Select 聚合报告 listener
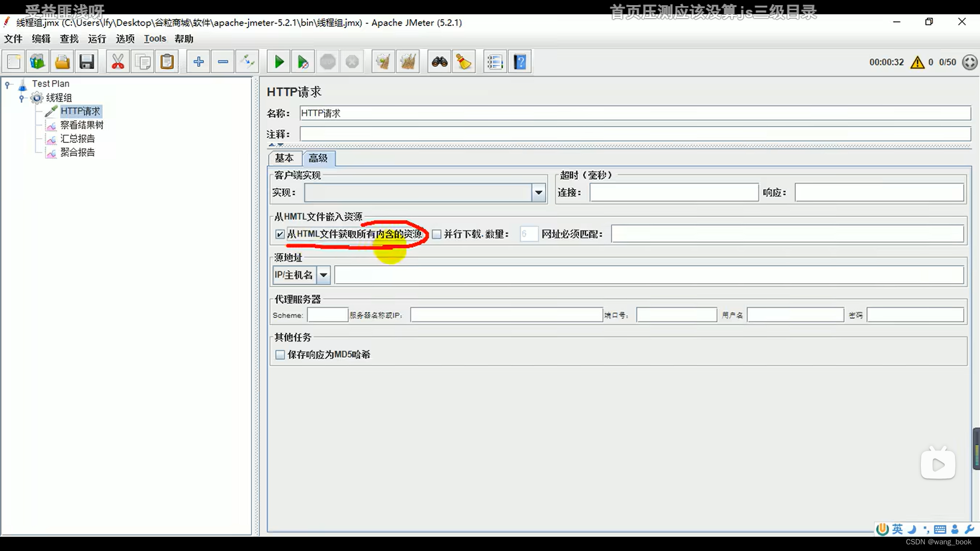This screenshot has height=551, width=980. tap(78, 153)
